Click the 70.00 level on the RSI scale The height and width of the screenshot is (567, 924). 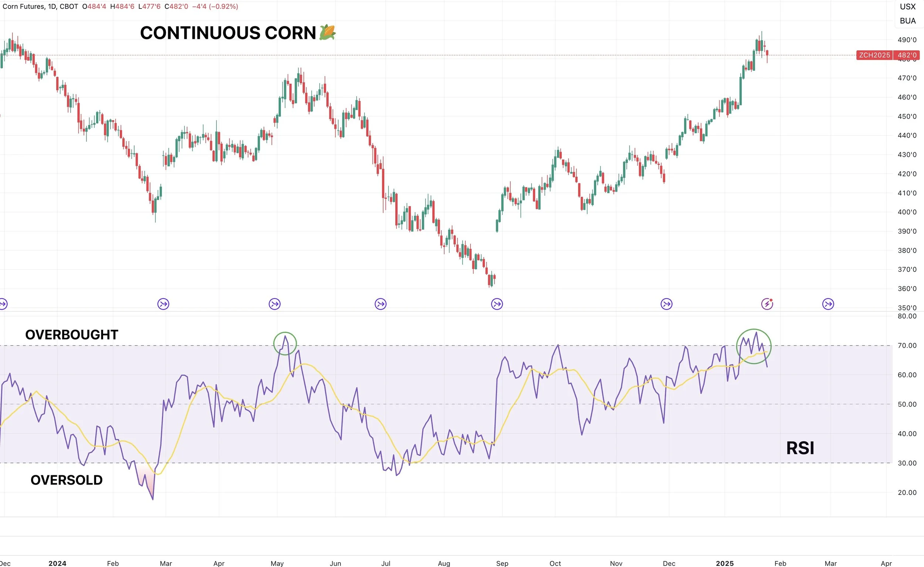pos(907,345)
